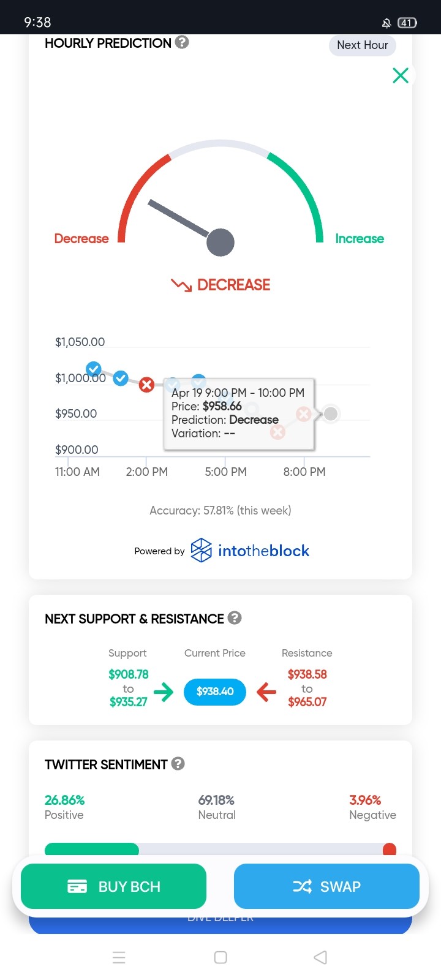Image resolution: width=441 pixels, height=980 pixels.
Task: Click the green support arrow icon
Action: [164, 692]
